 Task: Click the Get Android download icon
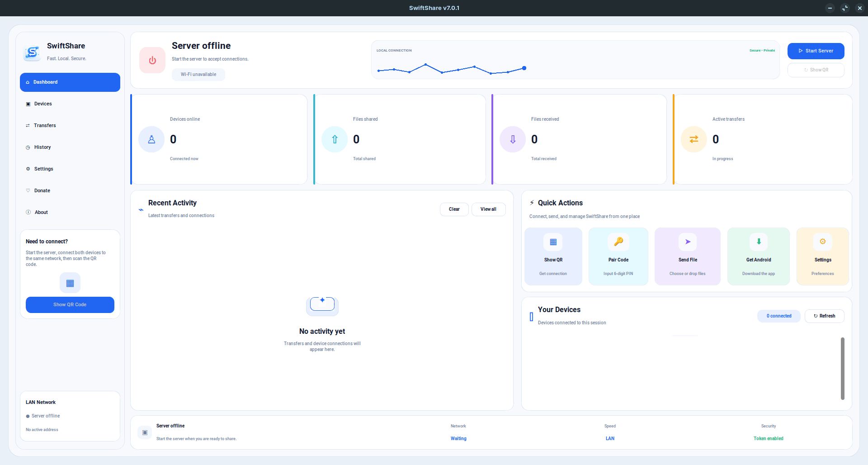pyautogui.click(x=759, y=242)
